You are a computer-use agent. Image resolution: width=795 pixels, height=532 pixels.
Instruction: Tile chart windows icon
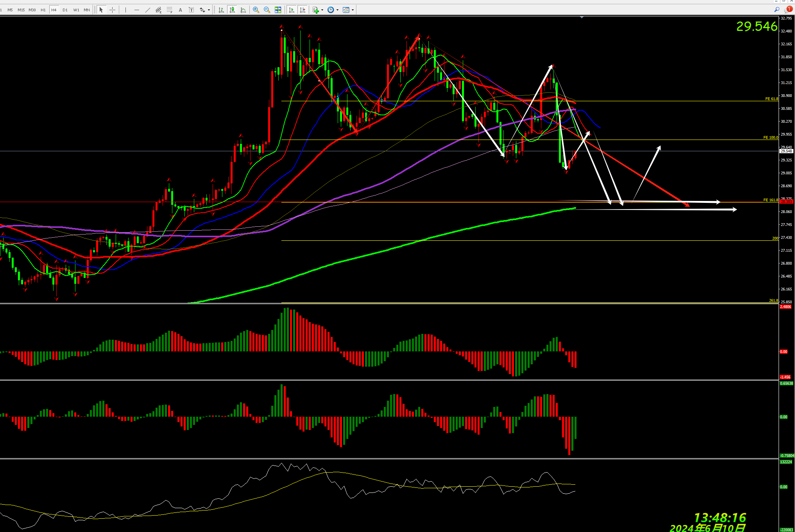point(278,10)
